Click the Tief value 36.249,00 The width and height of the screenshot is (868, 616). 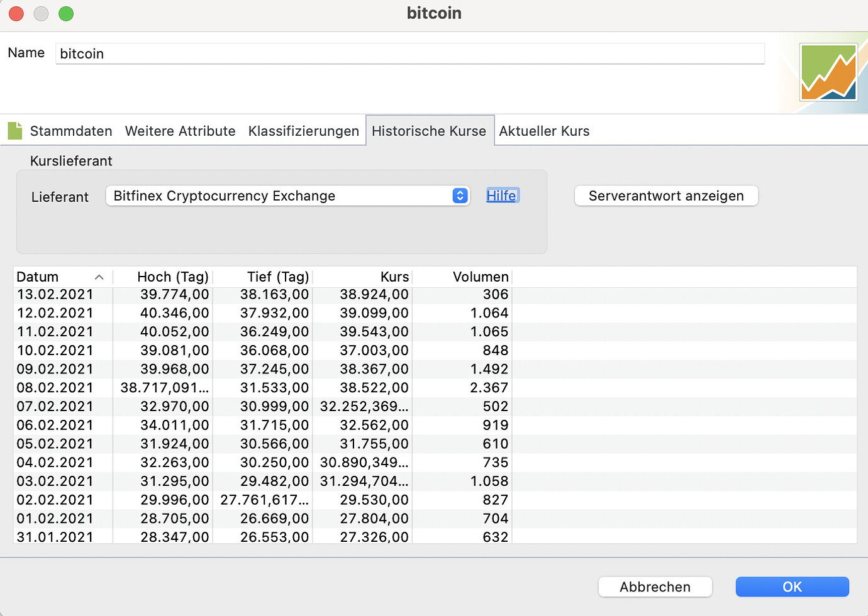pyautogui.click(x=274, y=332)
